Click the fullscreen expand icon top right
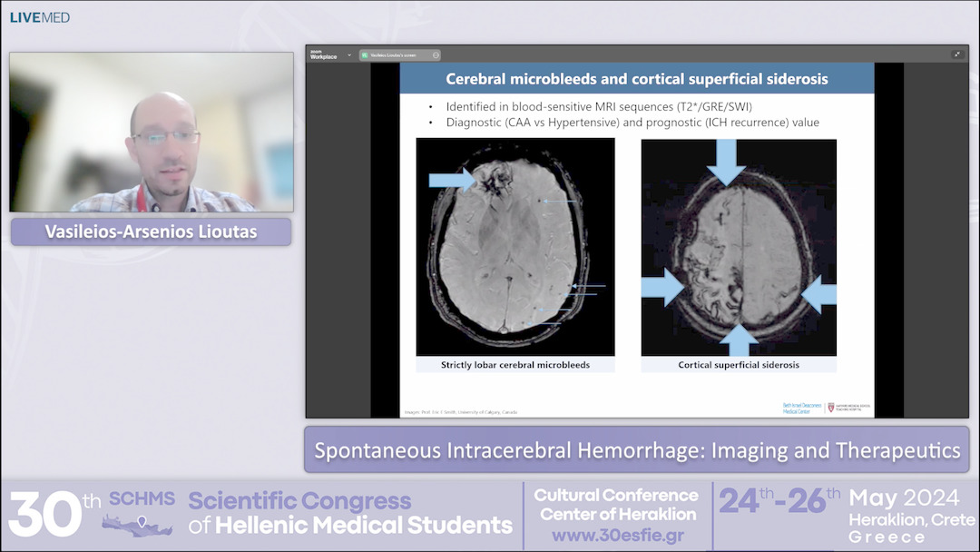The image size is (980, 552). click(956, 54)
